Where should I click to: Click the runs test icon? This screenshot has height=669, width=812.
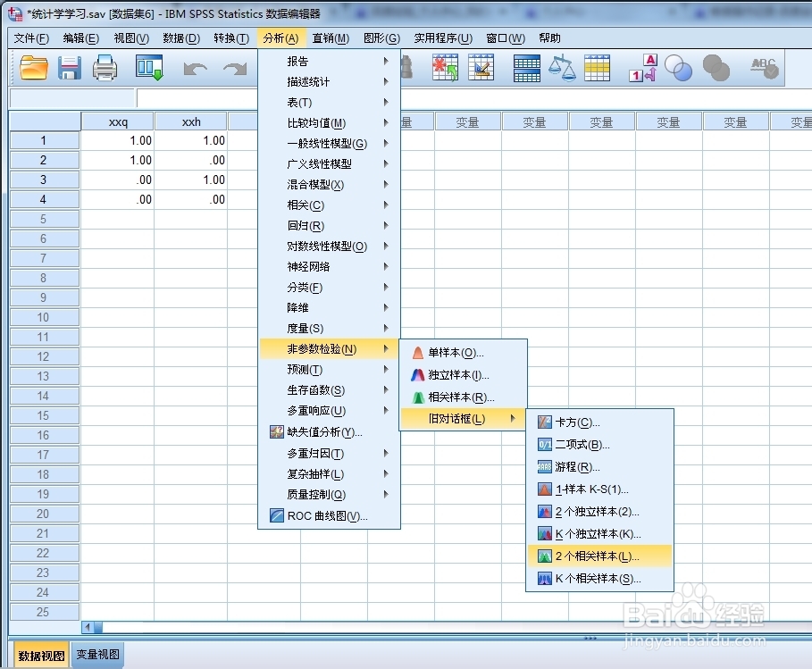pyautogui.click(x=544, y=466)
